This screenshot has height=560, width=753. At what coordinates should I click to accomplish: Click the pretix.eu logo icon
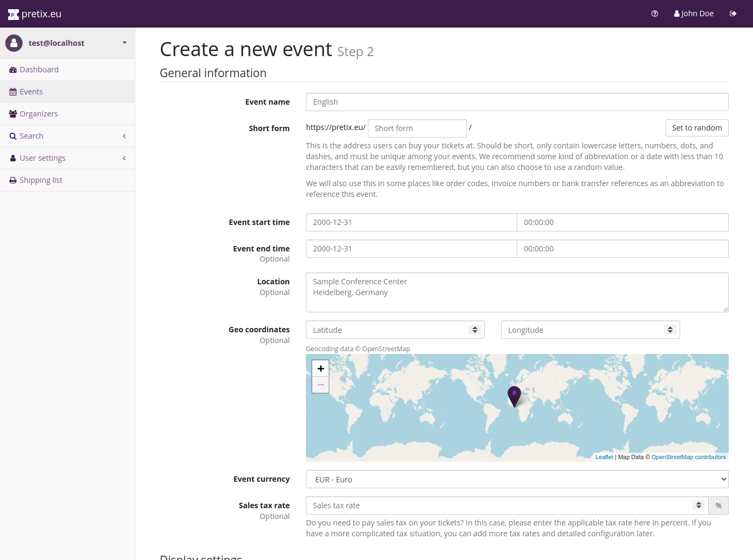pos(13,15)
